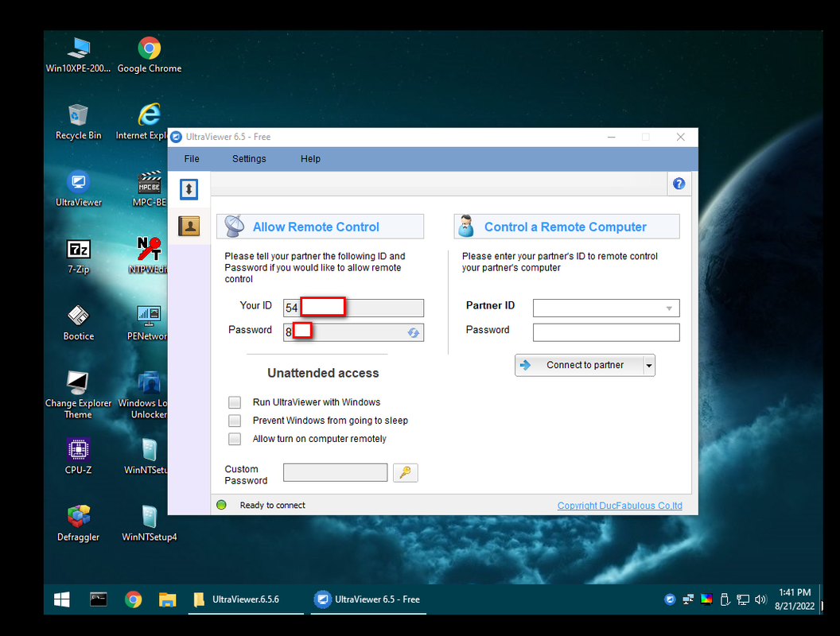Open File Explorer from taskbar

click(x=168, y=599)
